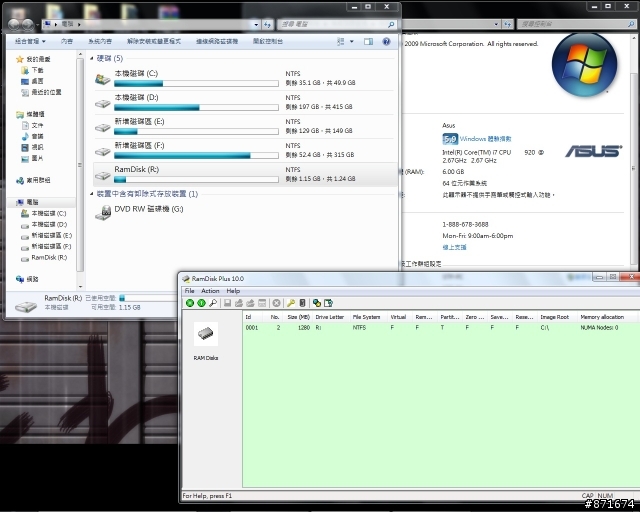Image resolution: width=640 pixels, height=512 pixels.
Task: Select the RAM Disks chip icon
Action: pos(206,334)
